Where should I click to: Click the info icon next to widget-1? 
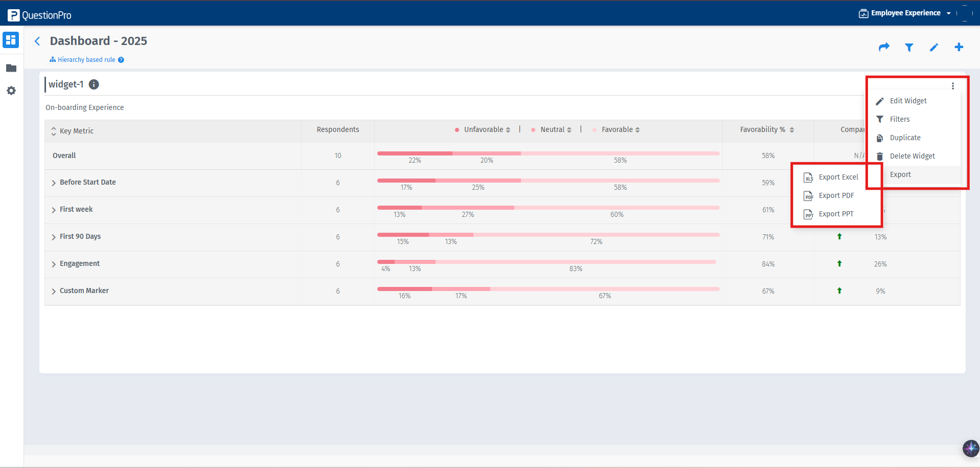click(x=94, y=84)
